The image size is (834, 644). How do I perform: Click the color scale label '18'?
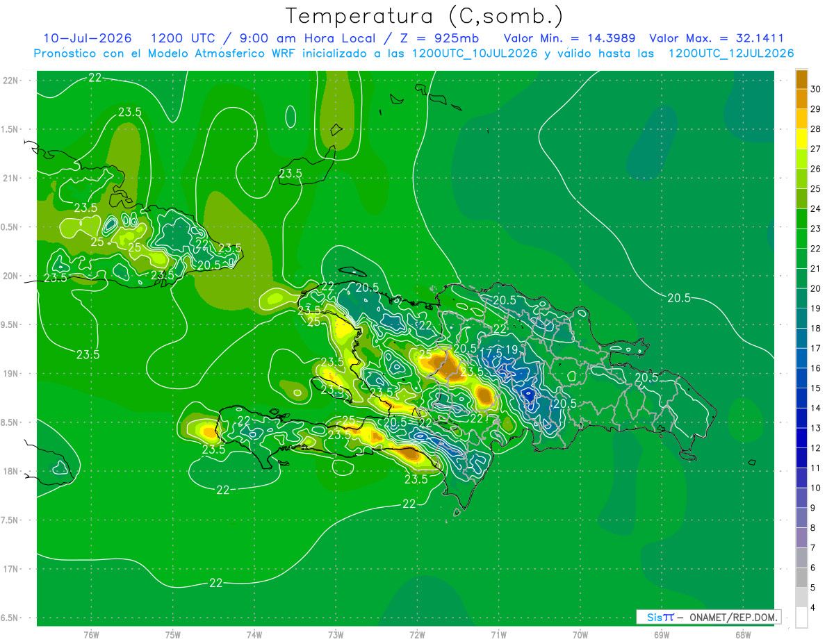pos(817,328)
